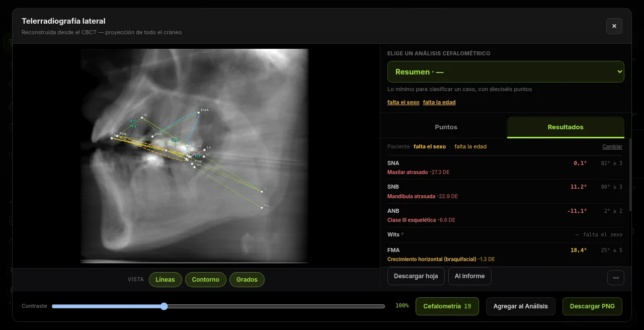This screenshot has height=330, width=644.
Task: Click the Al informe button
Action: click(470, 276)
